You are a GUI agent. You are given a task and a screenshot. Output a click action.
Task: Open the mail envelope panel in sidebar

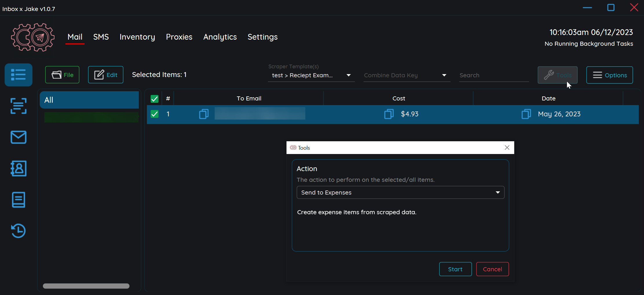coord(18,137)
